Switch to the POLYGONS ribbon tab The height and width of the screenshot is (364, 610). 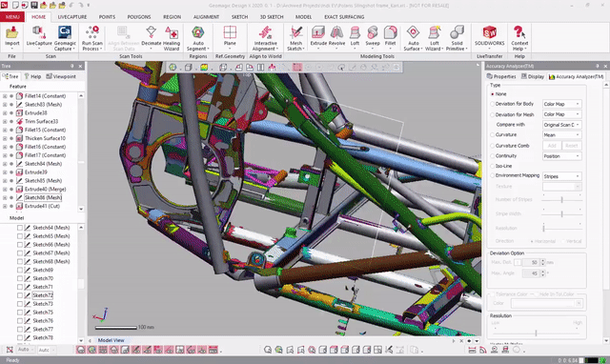pos(139,17)
